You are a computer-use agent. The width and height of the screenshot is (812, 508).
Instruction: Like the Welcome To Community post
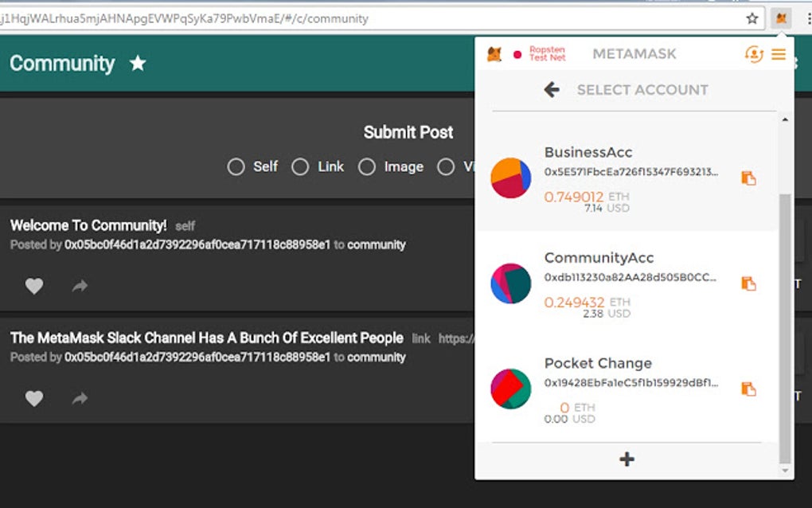click(x=34, y=286)
